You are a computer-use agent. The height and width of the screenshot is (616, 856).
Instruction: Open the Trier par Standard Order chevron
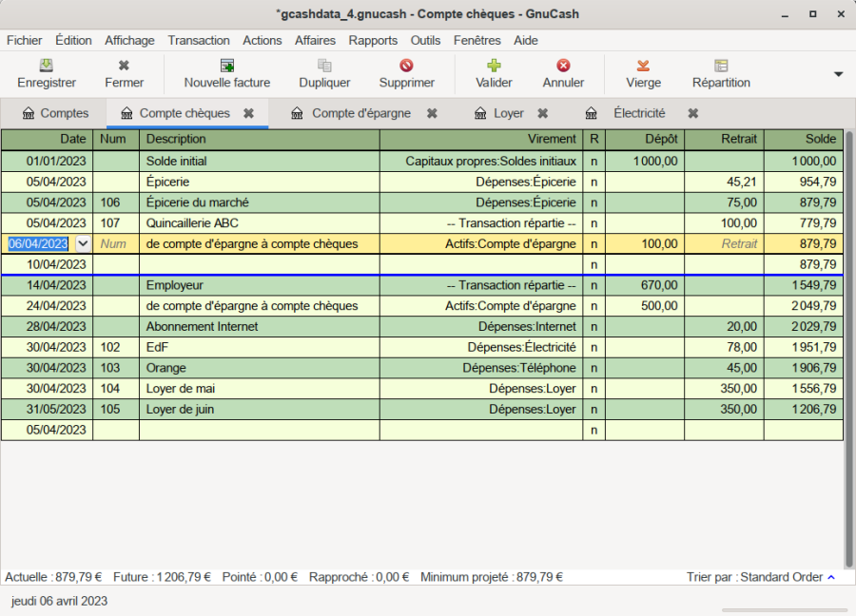pyautogui.click(x=831, y=577)
